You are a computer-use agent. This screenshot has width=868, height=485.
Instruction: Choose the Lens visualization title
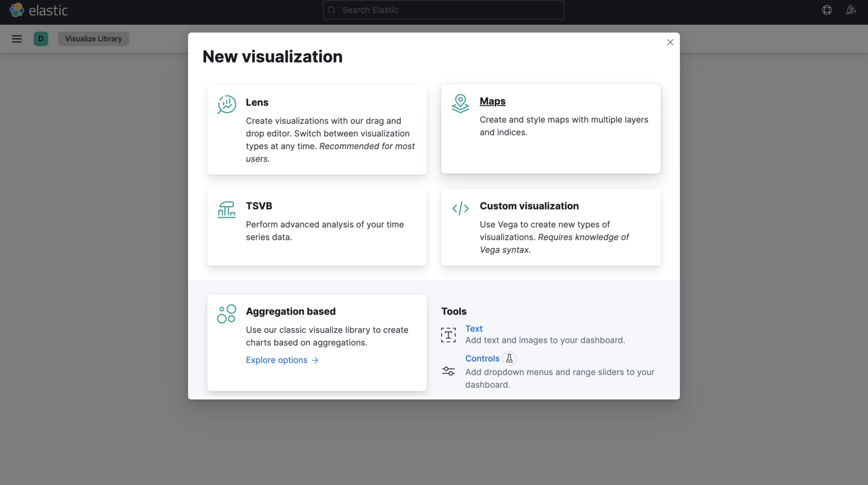coord(257,102)
